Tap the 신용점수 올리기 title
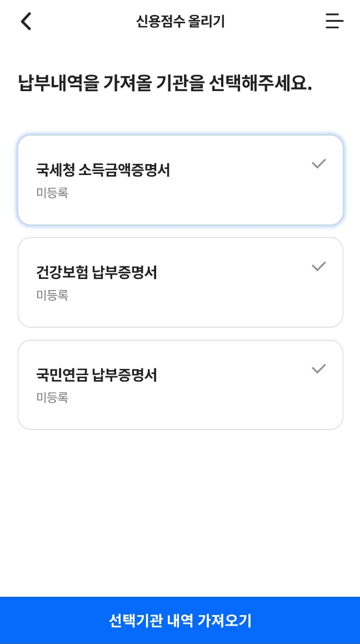360x644 pixels. click(180, 21)
